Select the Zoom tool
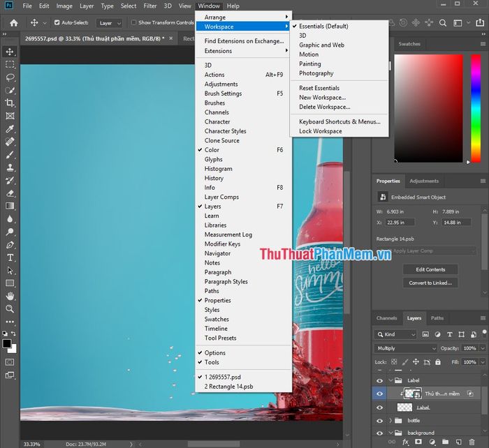Screen dimensions: 489x448 pyautogui.click(x=10, y=308)
